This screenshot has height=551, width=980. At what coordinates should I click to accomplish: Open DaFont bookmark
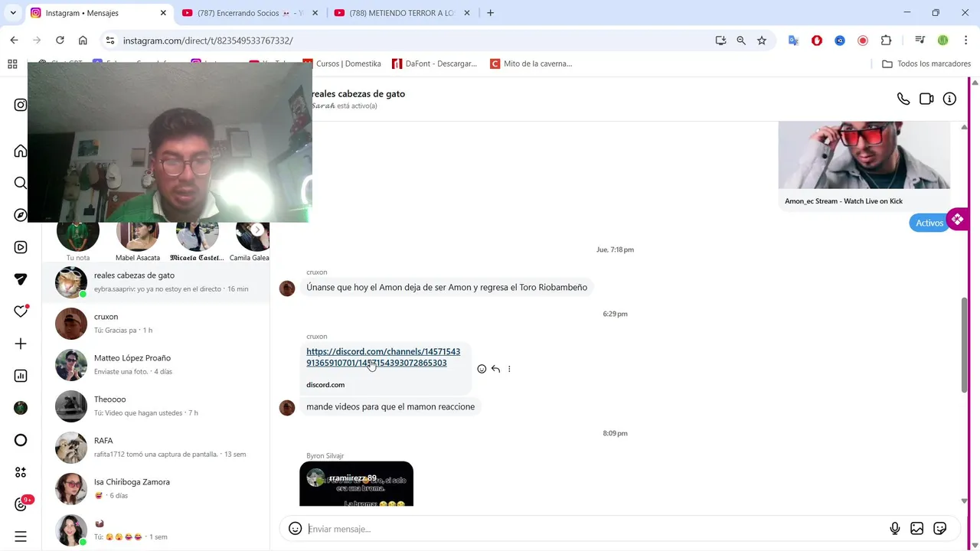(435, 64)
